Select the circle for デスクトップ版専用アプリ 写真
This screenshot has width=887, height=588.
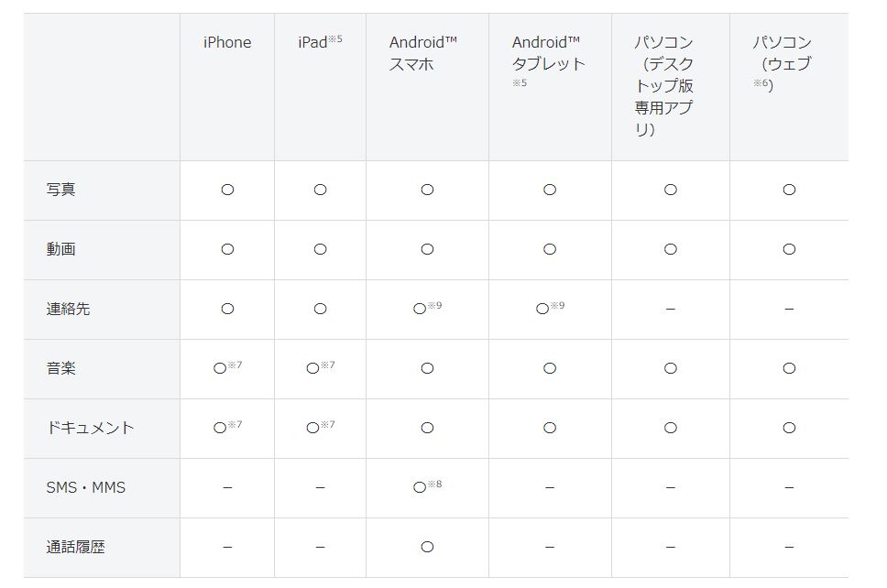click(x=671, y=190)
